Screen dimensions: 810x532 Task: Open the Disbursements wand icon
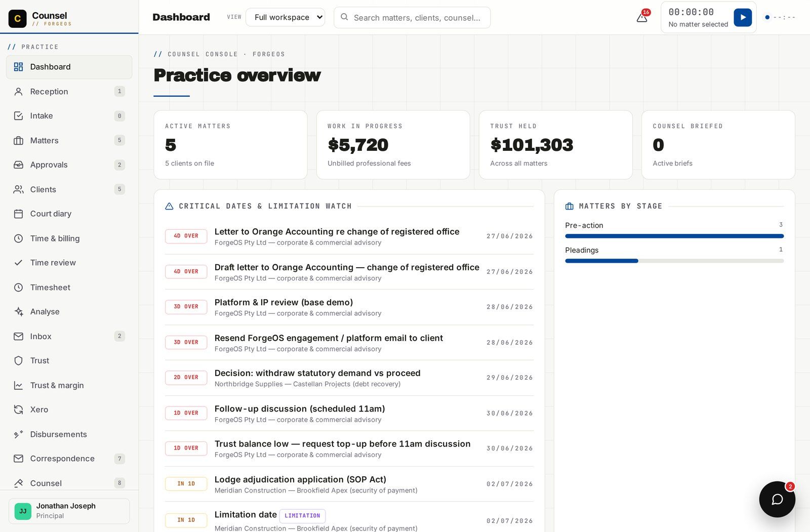(18, 434)
